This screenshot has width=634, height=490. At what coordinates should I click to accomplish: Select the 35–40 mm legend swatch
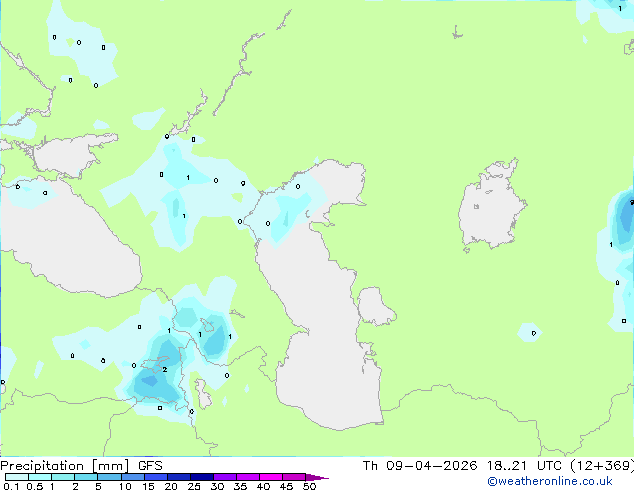(248, 477)
